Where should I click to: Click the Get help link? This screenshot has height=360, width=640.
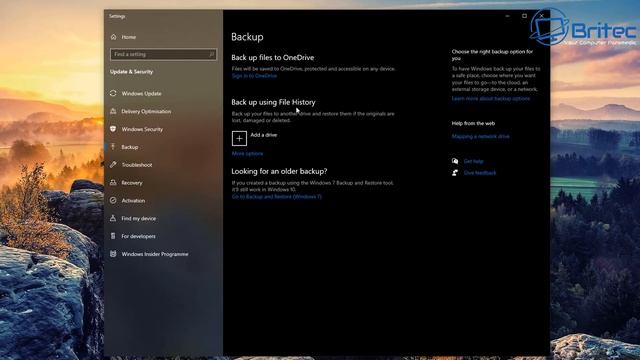pyautogui.click(x=473, y=161)
